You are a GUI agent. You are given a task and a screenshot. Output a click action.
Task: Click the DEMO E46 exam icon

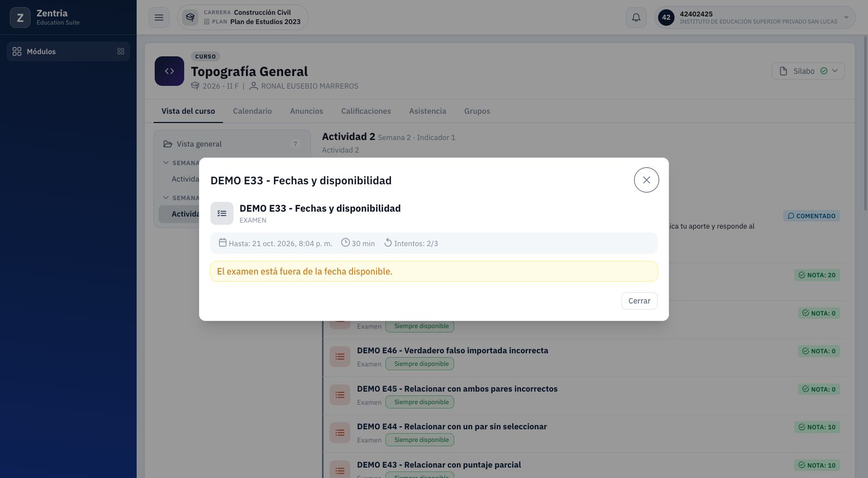[340, 357]
